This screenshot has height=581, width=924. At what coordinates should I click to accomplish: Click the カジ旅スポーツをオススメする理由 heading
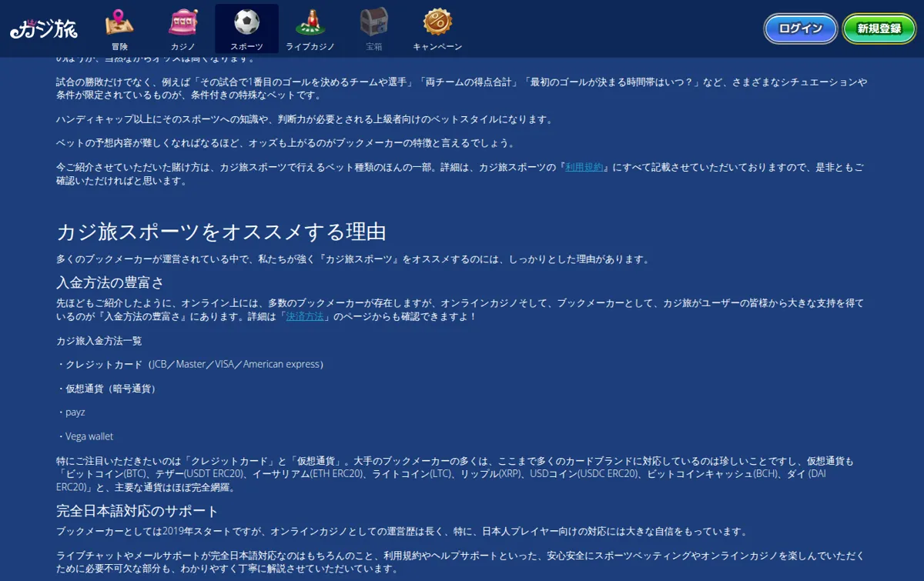(221, 232)
